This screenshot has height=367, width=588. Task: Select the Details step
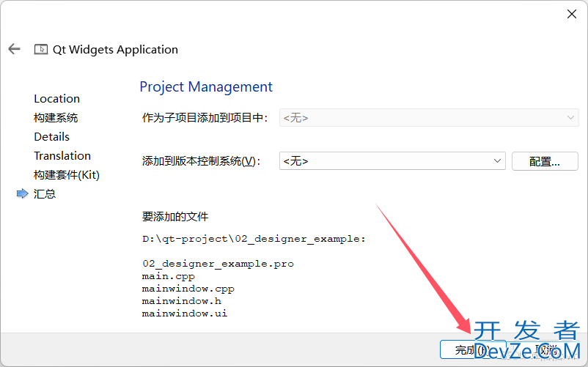point(52,137)
